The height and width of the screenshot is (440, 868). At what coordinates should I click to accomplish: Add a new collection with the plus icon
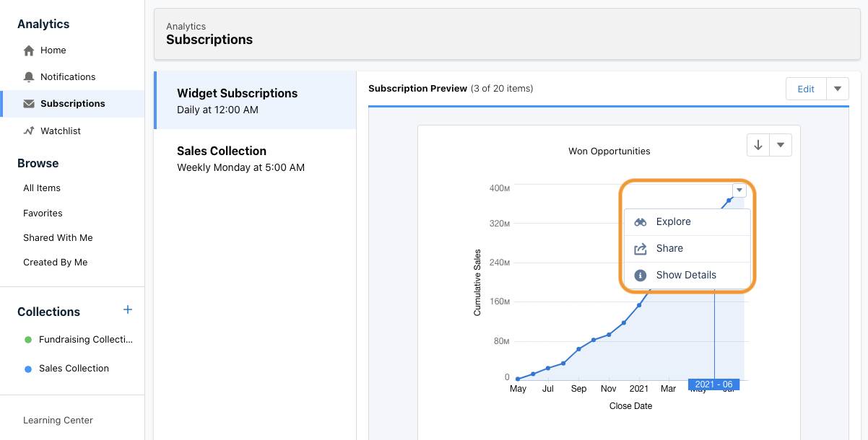128,310
